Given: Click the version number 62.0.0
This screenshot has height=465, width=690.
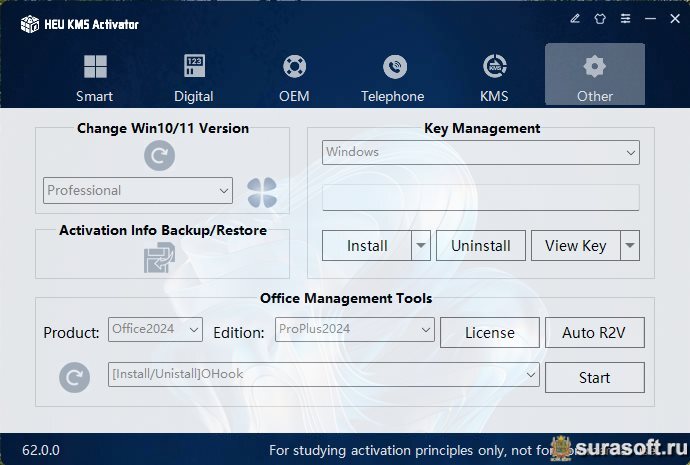Looking at the screenshot, I should click(41, 450).
